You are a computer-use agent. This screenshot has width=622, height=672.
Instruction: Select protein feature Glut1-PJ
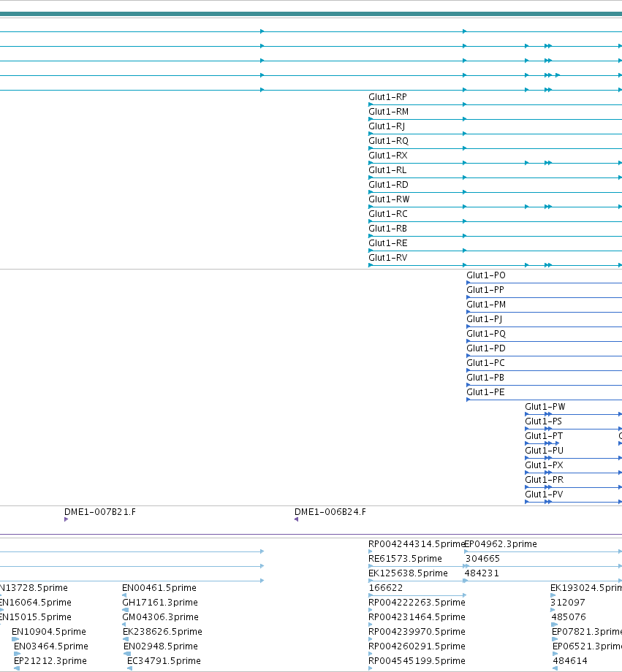(x=485, y=319)
